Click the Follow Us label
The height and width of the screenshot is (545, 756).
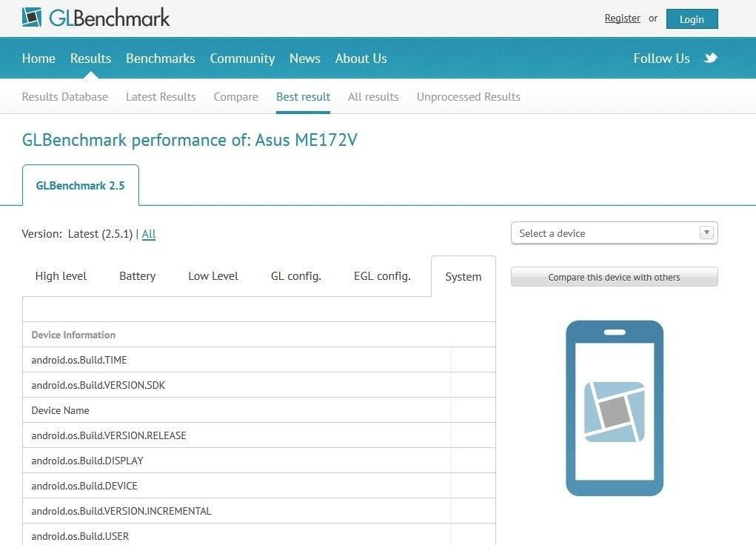coord(661,58)
